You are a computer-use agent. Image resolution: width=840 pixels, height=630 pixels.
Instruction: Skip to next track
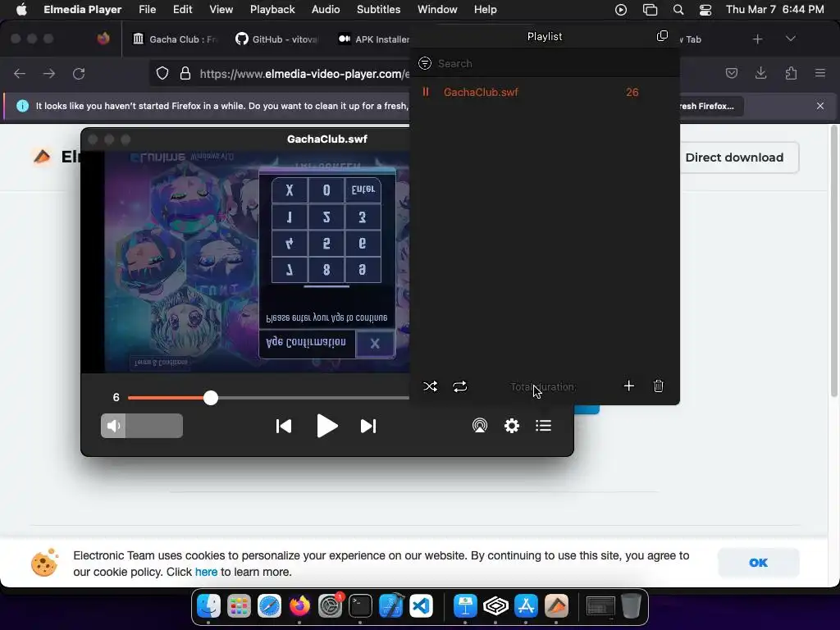click(368, 426)
